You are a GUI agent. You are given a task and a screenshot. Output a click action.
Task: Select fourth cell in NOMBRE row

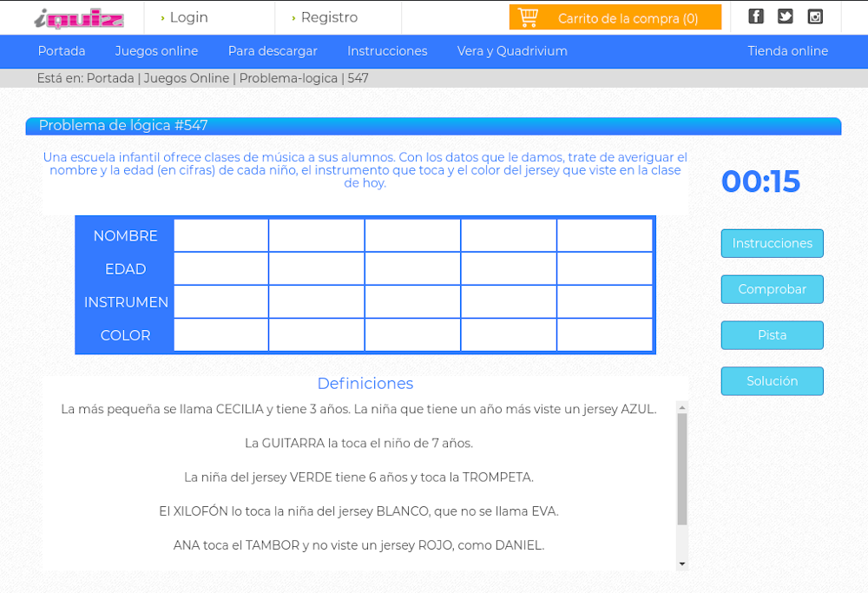pyautogui.click(x=509, y=235)
